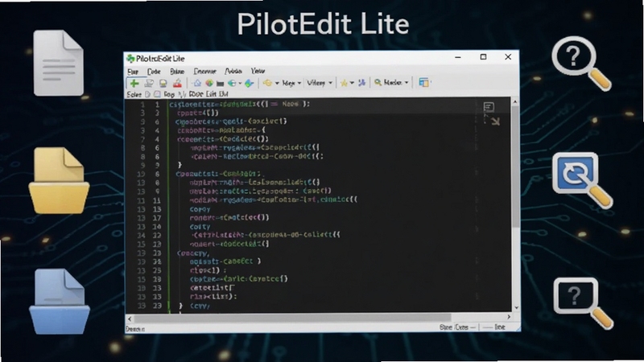Click the square magnifier with question mark
Screen dimensions: 644x362
point(583,303)
